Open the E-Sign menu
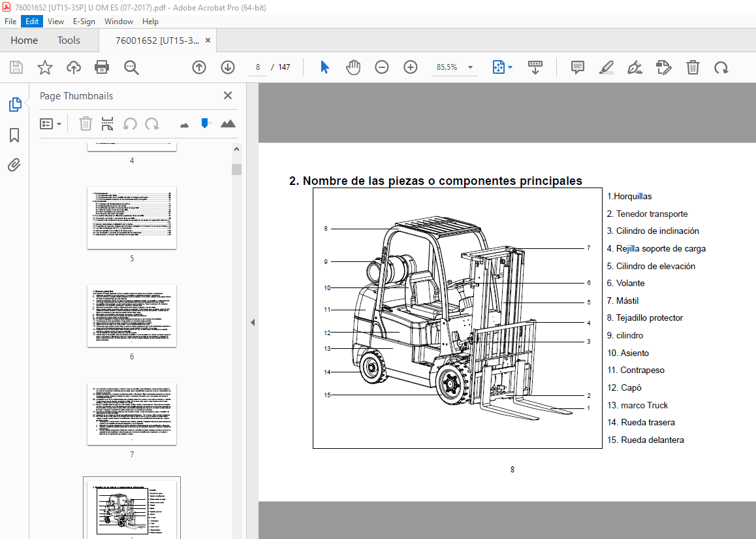The height and width of the screenshot is (539, 756). click(x=84, y=21)
